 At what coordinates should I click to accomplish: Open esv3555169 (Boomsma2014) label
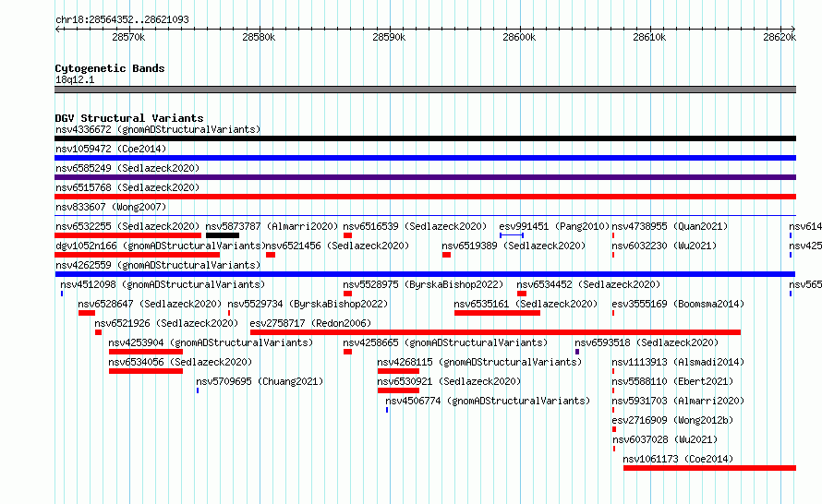click(x=678, y=304)
